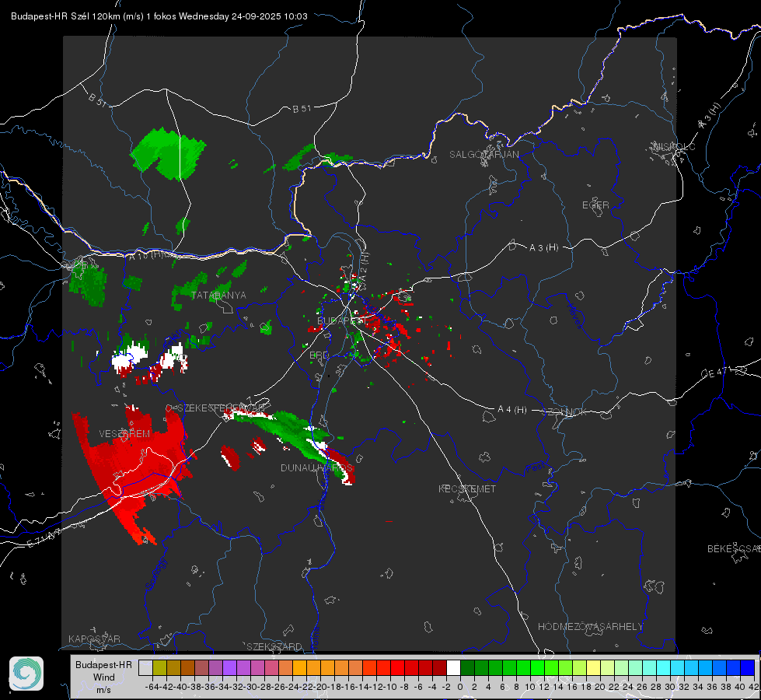Click the KECSKEMÉT city label
The height and width of the screenshot is (700, 761).
pyautogui.click(x=467, y=488)
